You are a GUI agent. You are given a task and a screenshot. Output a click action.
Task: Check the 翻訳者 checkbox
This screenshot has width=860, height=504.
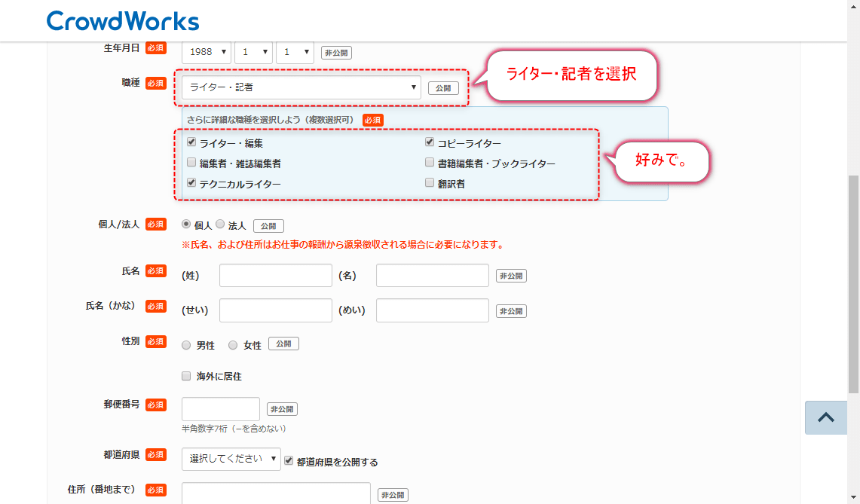point(430,182)
